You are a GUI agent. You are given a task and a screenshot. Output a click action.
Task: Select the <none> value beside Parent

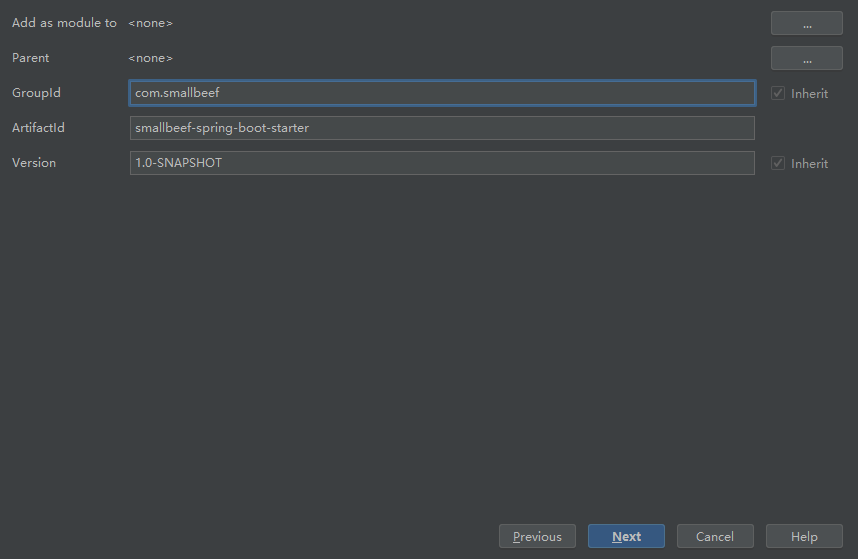[150, 58]
